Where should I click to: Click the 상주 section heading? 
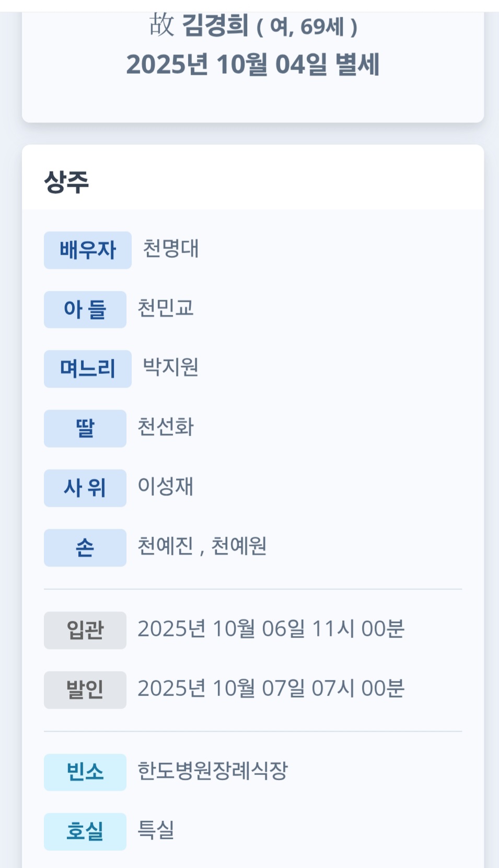pyautogui.click(x=66, y=182)
